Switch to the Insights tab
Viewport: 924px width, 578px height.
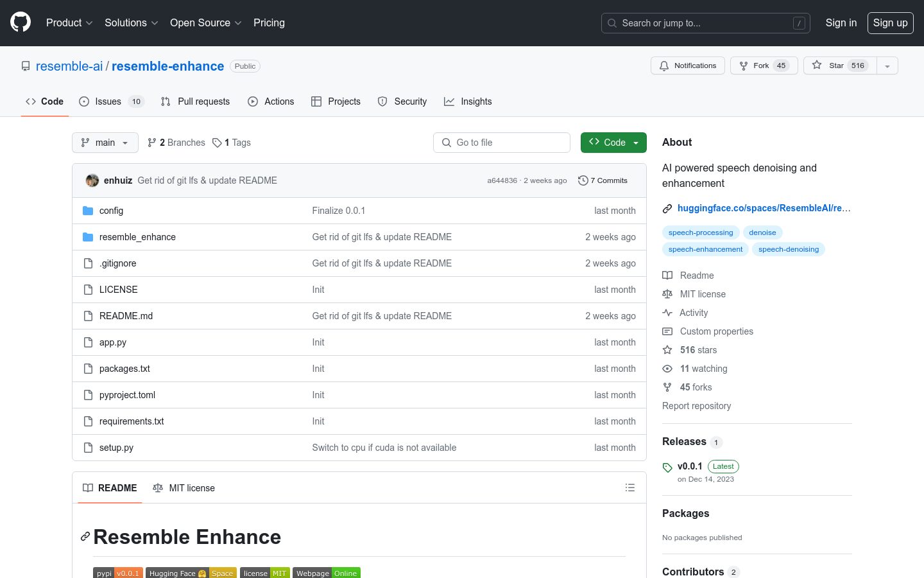(x=468, y=101)
